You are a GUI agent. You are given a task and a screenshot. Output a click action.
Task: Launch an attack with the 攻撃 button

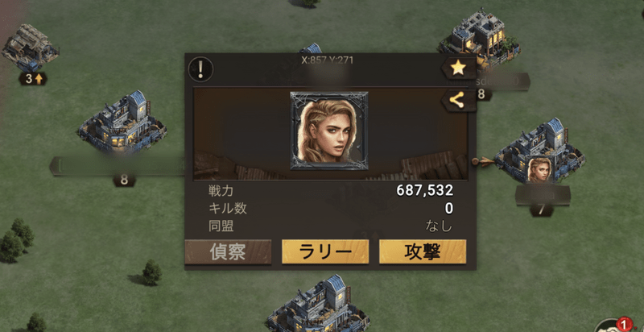[423, 252]
